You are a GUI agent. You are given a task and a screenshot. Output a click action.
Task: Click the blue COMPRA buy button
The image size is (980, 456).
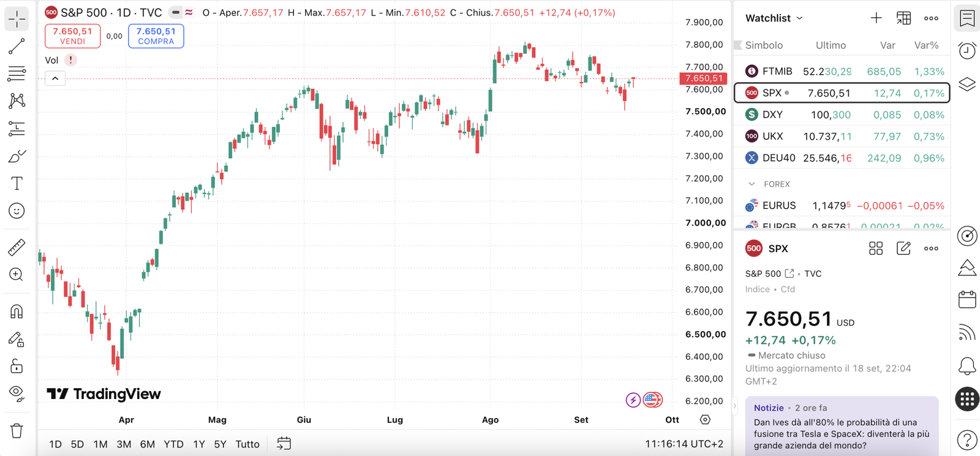(x=156, y=36)
